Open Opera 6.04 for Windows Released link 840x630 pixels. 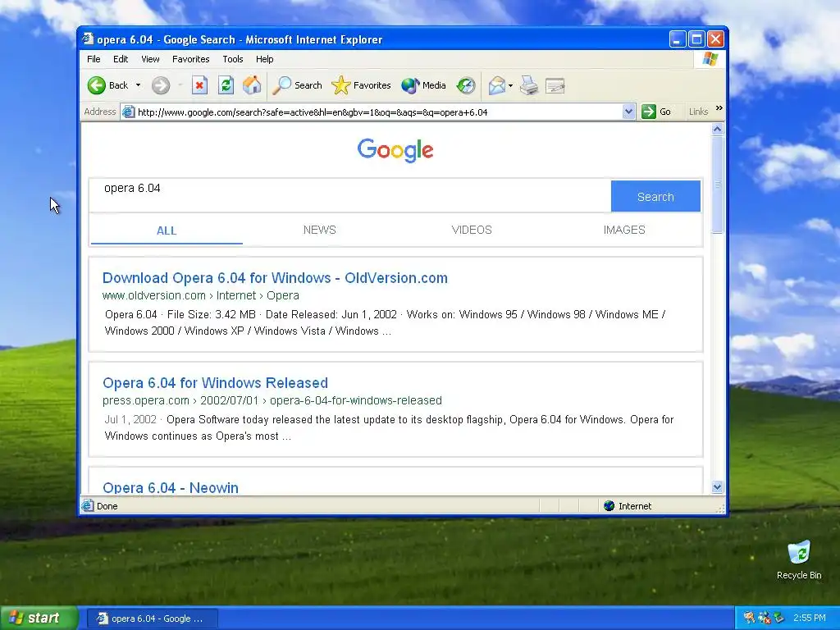tap(216, 383)
